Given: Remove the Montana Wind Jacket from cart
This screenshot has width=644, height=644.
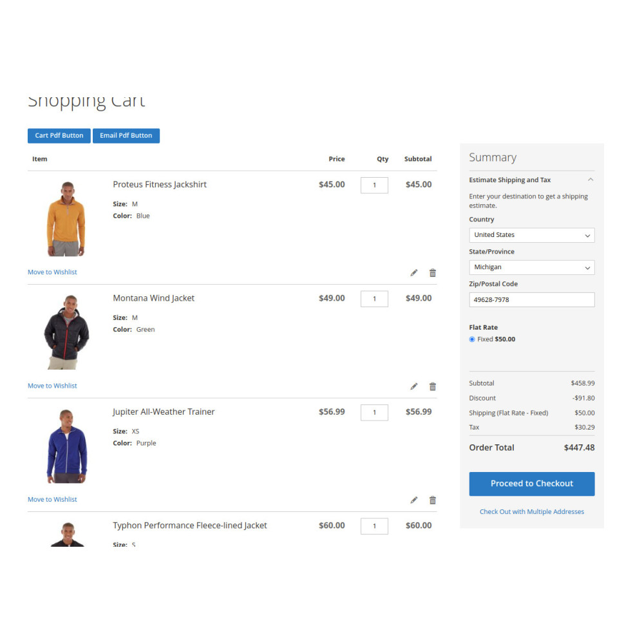Looking at the screenshot, I should pyautogui.click(x=433, y=386).
